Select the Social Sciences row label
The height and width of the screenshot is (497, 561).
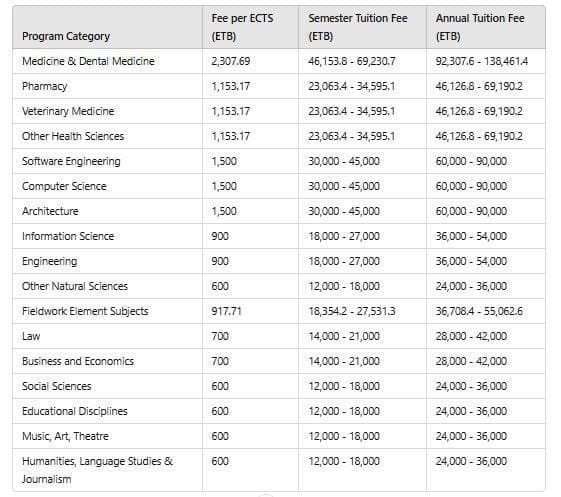click(x=57, y=386)
